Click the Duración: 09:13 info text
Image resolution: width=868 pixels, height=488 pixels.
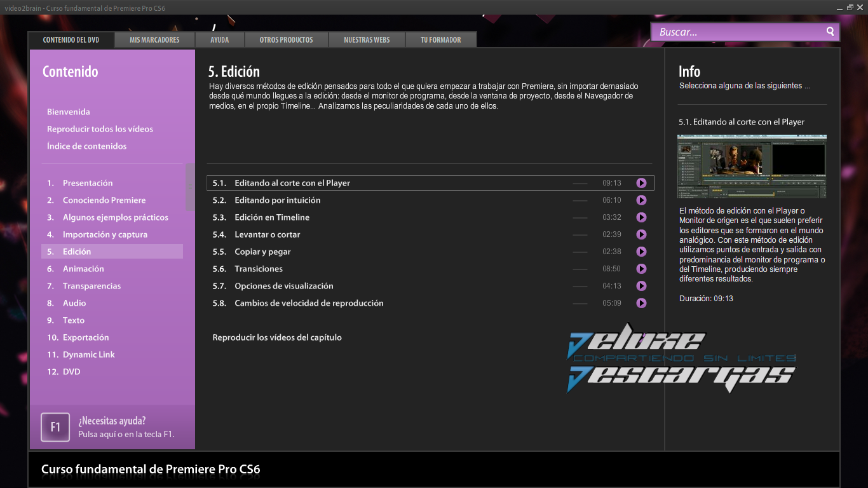[x=706, y=299]
